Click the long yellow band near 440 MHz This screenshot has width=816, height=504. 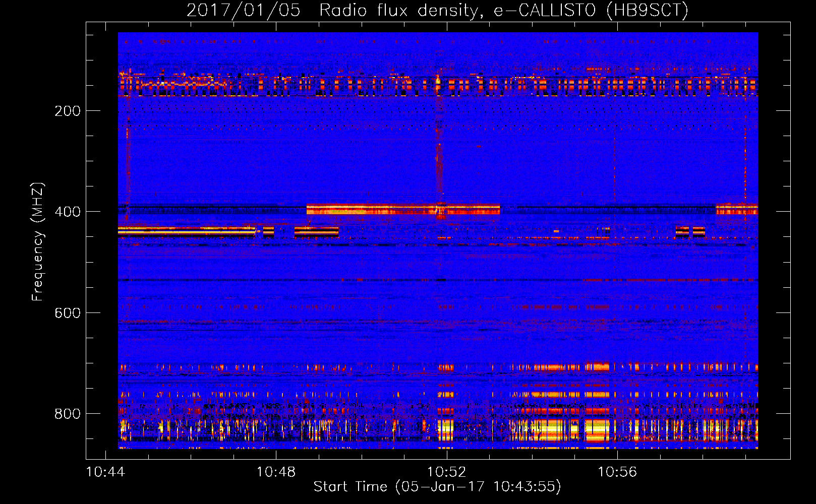tap(187, 231)
